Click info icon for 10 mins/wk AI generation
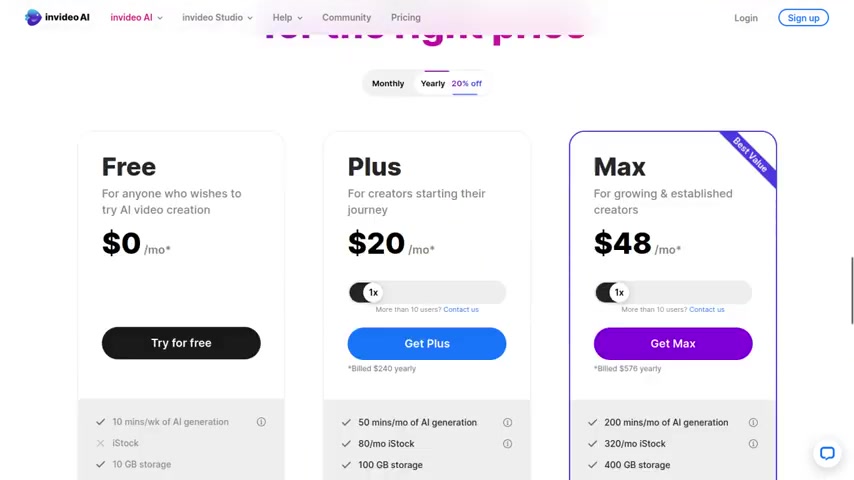This screenshot has width=854, height=480. [x=261, y=422]
